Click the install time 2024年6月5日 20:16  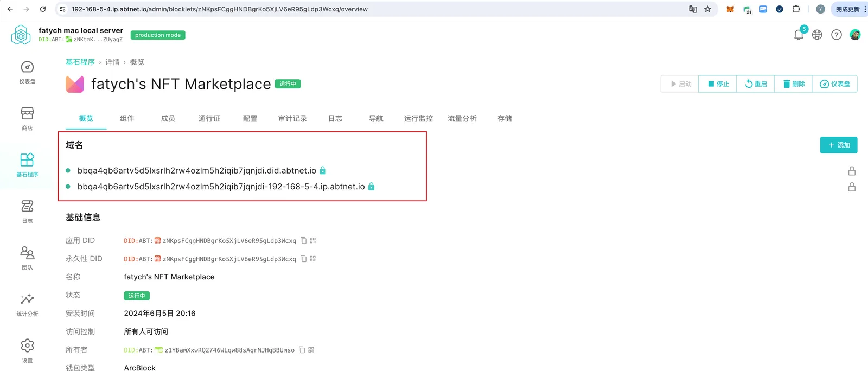tap(159, 313)
